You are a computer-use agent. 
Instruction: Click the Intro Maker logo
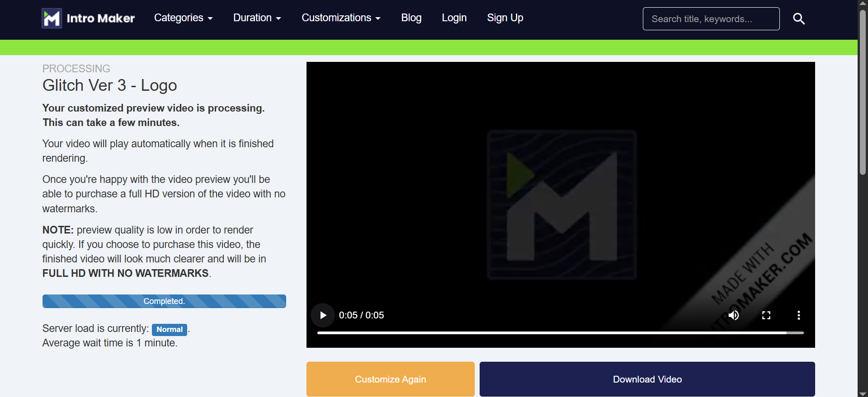pos(88,18)
